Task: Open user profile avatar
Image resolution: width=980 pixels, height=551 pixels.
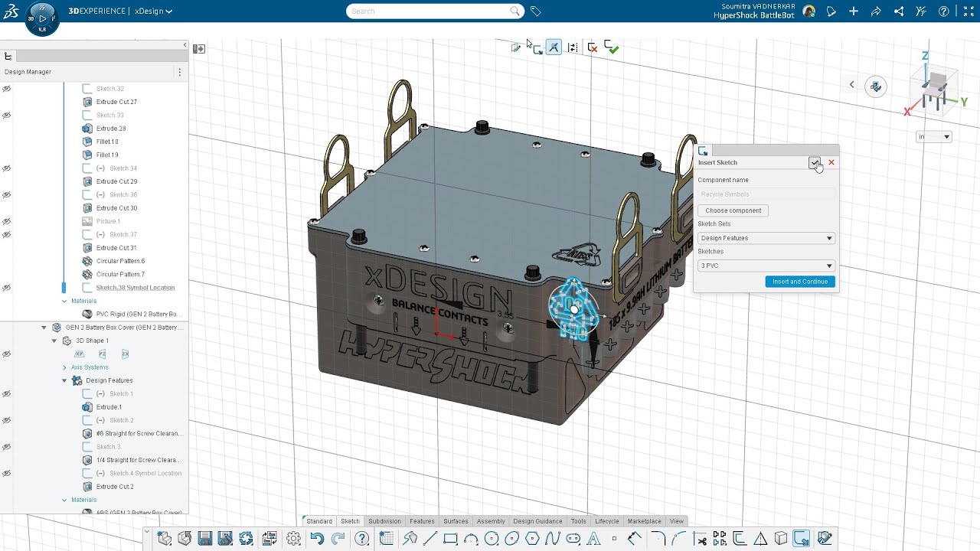Action: [x=809, y=11]
